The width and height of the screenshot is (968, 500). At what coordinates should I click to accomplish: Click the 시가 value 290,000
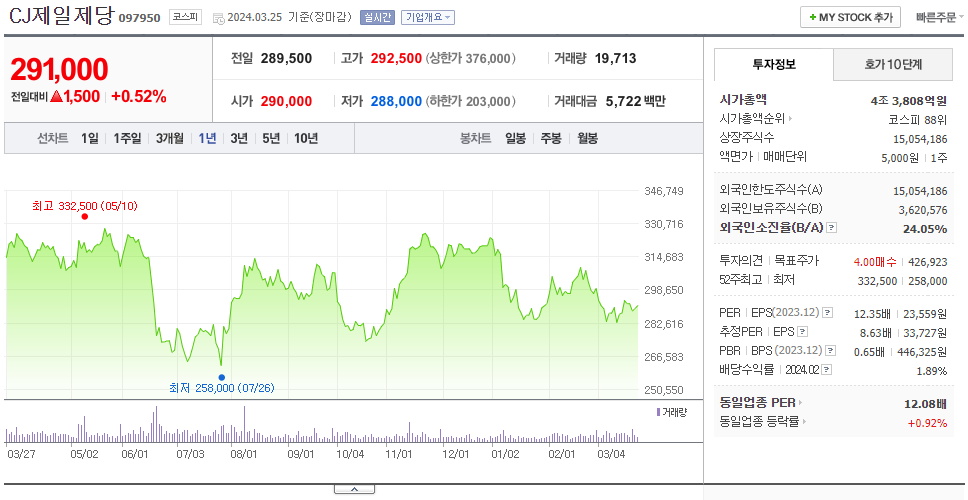[286, 101]
